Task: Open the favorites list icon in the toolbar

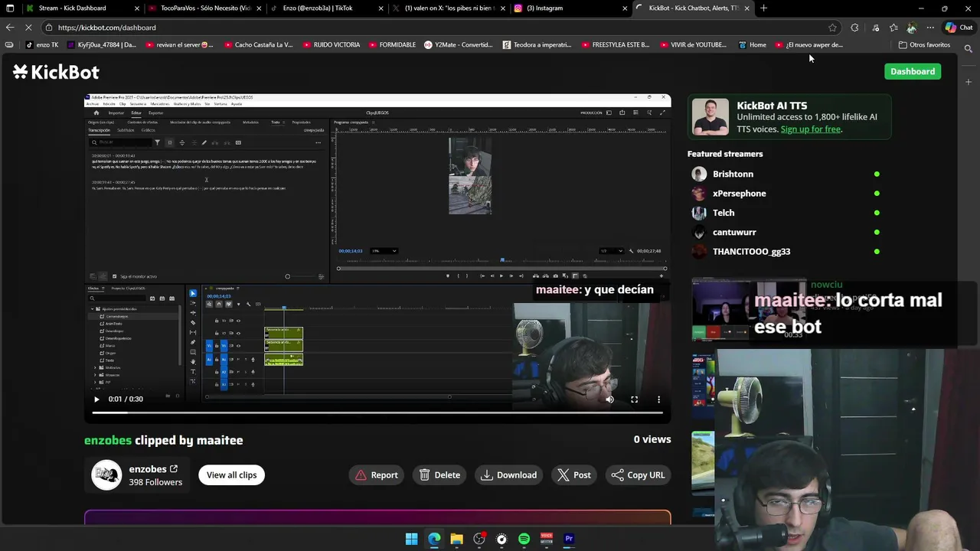Action: 893,28
